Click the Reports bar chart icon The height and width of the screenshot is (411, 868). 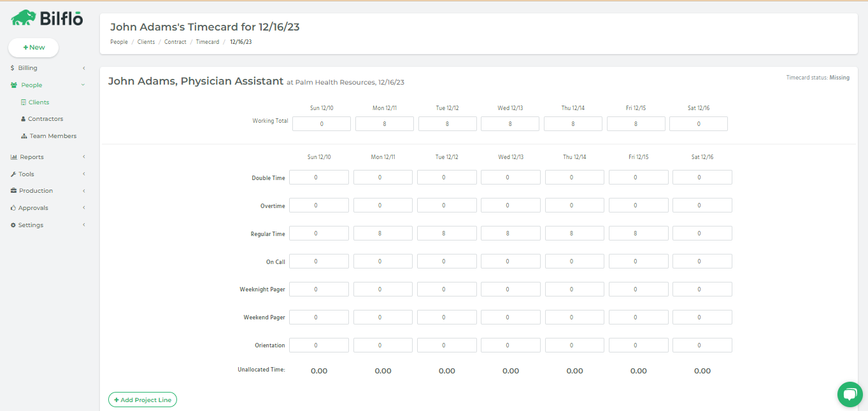click(14, 157)
